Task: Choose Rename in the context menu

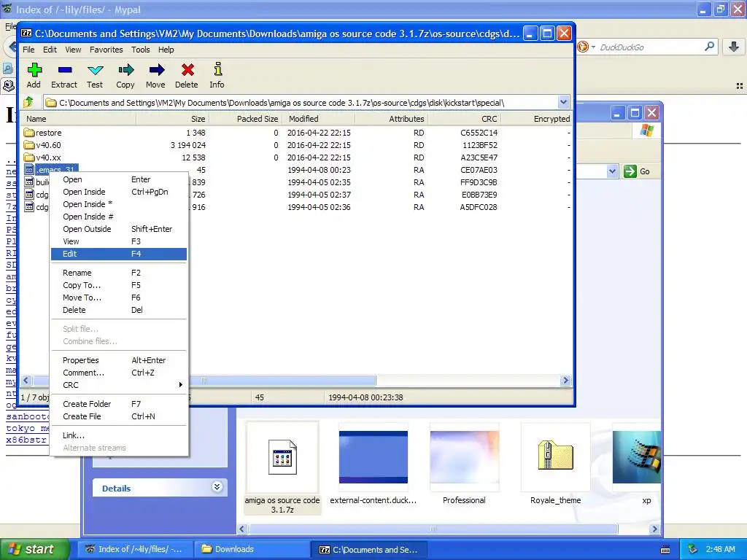Action: click(x=119, y=273)
